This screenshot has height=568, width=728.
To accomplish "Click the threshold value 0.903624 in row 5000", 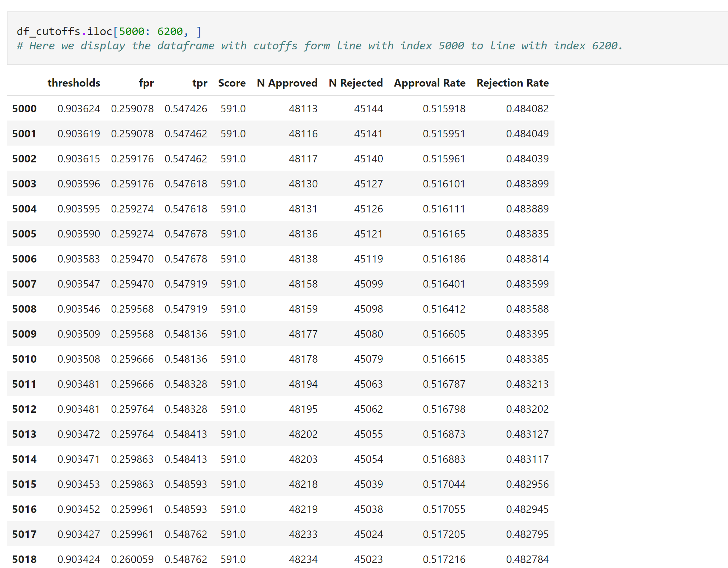I will 79,108.
